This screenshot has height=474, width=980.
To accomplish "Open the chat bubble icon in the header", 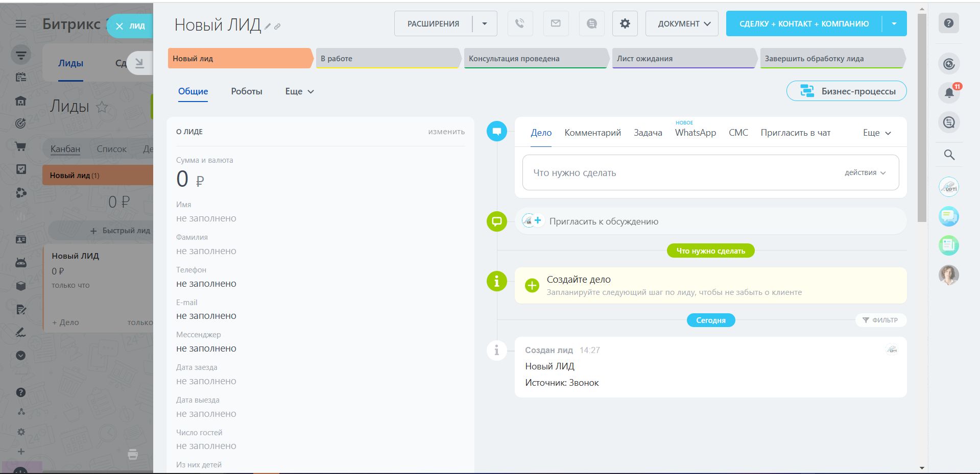I will tap(591, 23).
